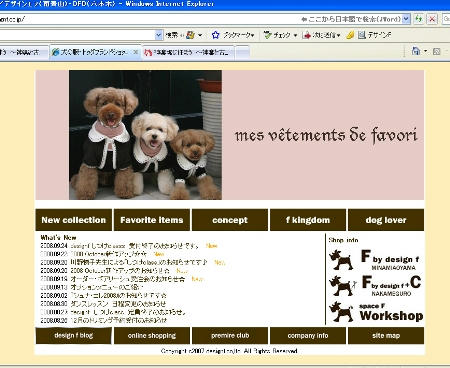Open the Favorite items page
450x368 pixels.
[152, 220]
